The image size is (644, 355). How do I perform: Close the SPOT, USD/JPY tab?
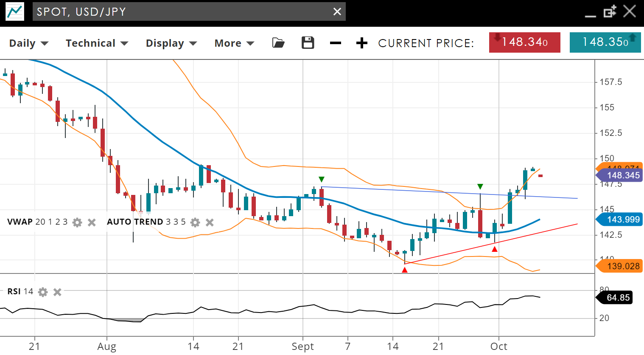pyautogui.click(x=337, y=11)
